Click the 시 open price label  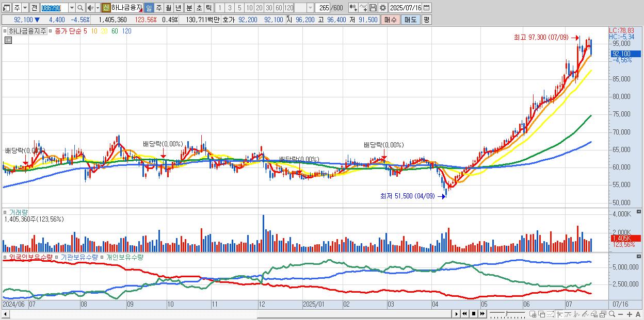289,20
